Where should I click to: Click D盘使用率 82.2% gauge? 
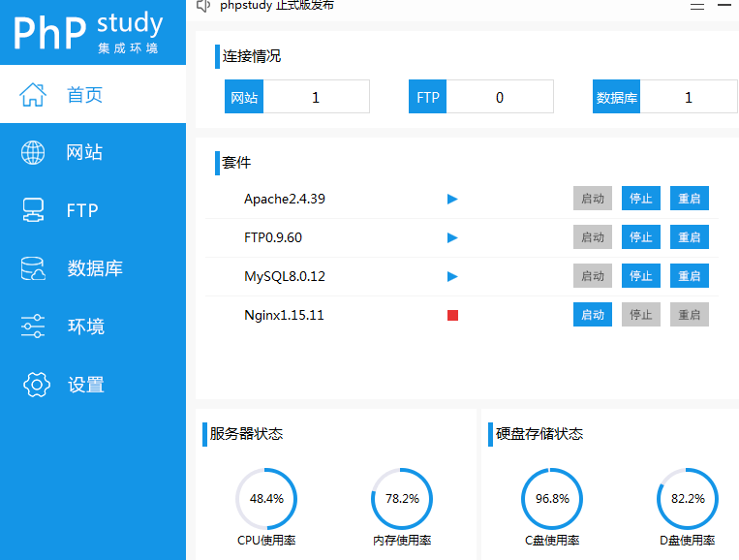tap(688, 499)
